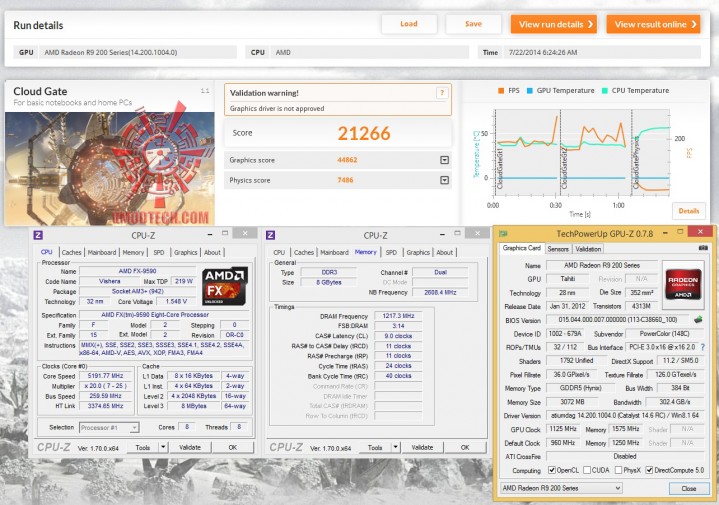Click Validate in CPU-Z CPU window

[190, 447]
